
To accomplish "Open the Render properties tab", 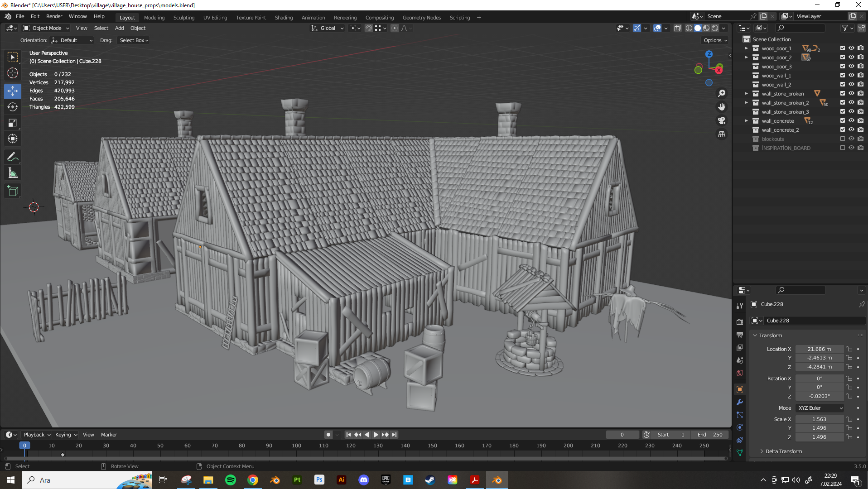I will point(740,322).
